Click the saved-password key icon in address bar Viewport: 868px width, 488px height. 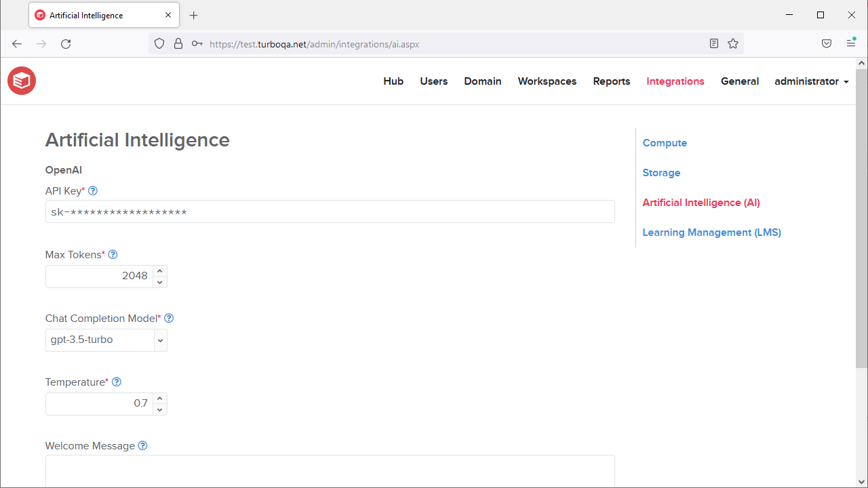click(x=197, y=43)
